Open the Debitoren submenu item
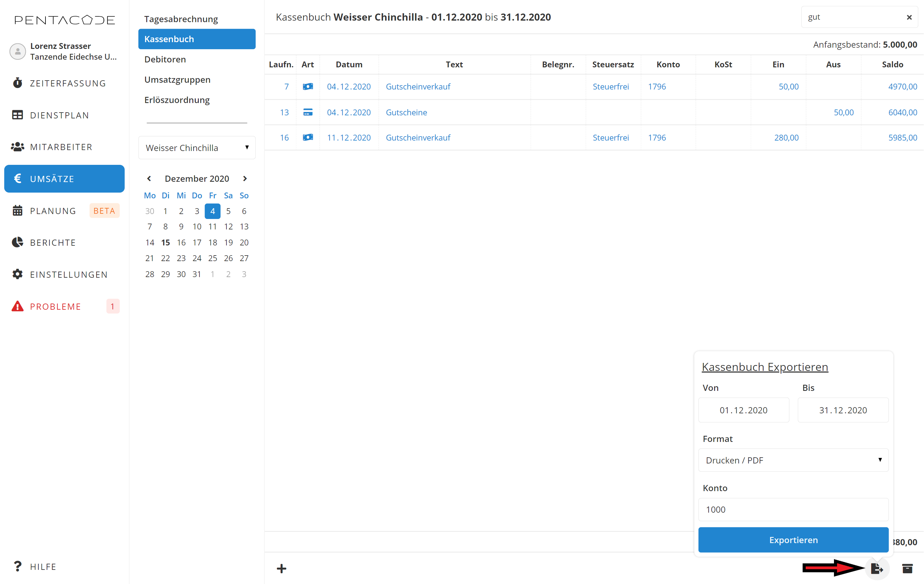Screen dimensions: 924x584 (x=165, y=59)
